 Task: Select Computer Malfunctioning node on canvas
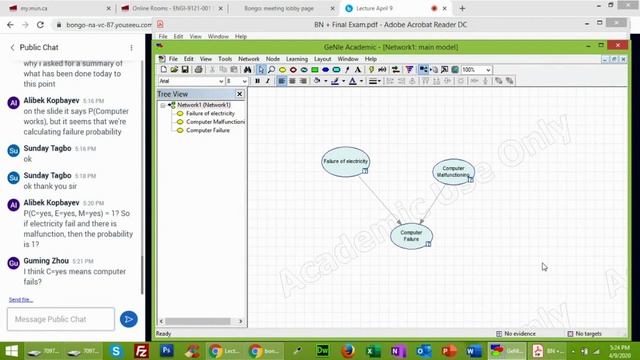tap(453, 171)
